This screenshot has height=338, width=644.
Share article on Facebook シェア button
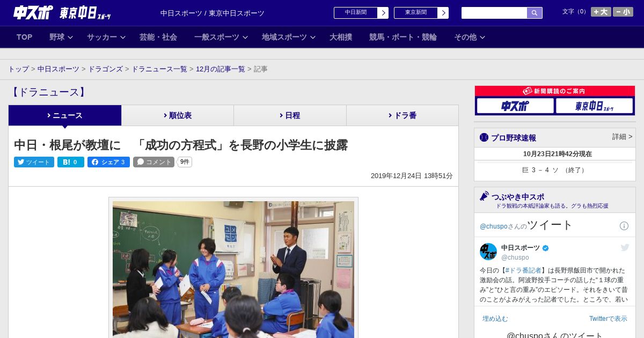tap(108, 162)
